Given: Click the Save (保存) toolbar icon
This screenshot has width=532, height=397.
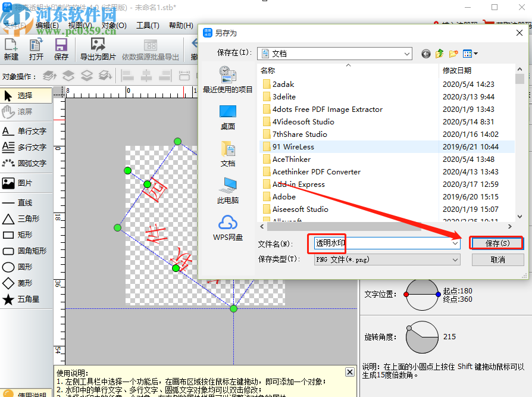Looking at the screenshot, I should [61, 49].
